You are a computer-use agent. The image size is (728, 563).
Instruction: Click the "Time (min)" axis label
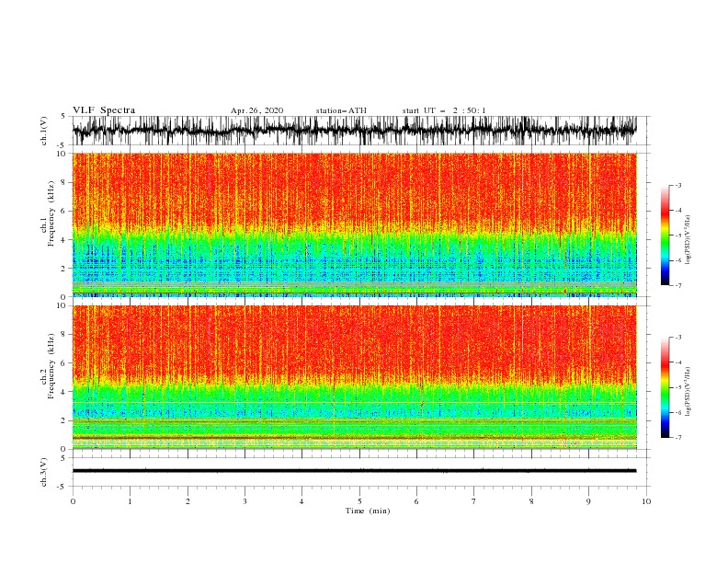(368, 511)
